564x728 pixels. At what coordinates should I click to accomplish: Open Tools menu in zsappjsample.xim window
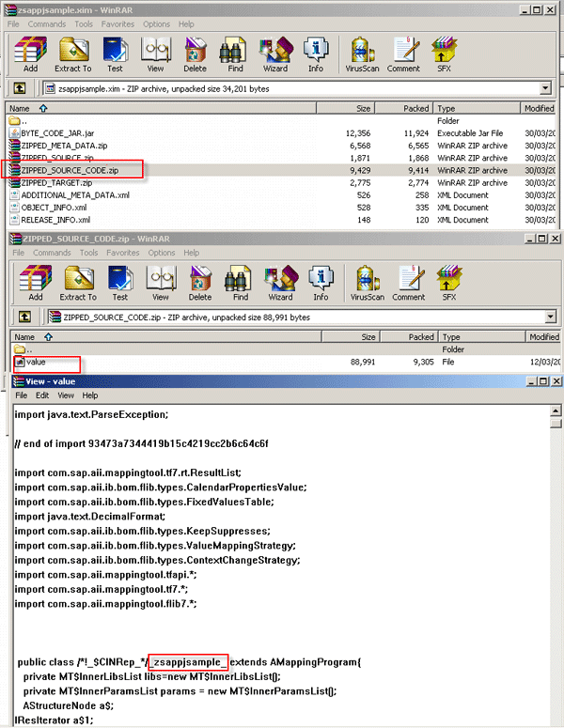tap(84, 23)
